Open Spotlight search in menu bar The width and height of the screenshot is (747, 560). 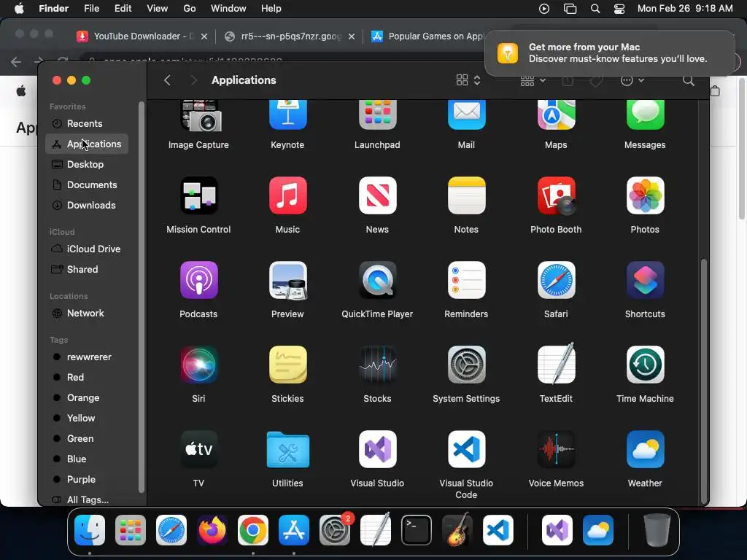tap(595, 9)
